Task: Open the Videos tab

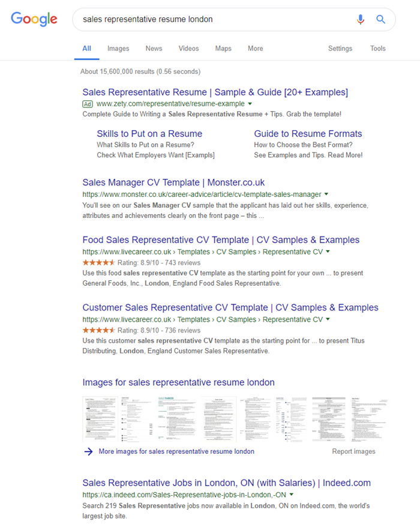Action: pyautogui.click(x=188, y=49)
